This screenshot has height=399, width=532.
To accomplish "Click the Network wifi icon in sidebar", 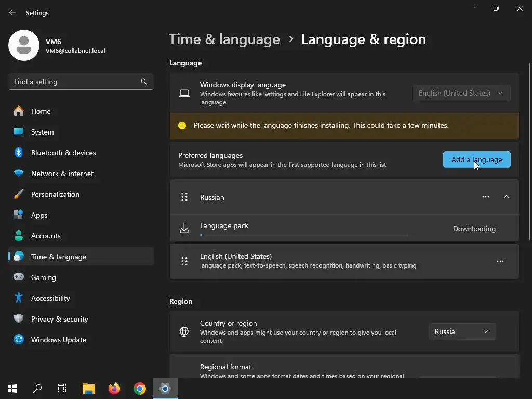I will 19,173.
